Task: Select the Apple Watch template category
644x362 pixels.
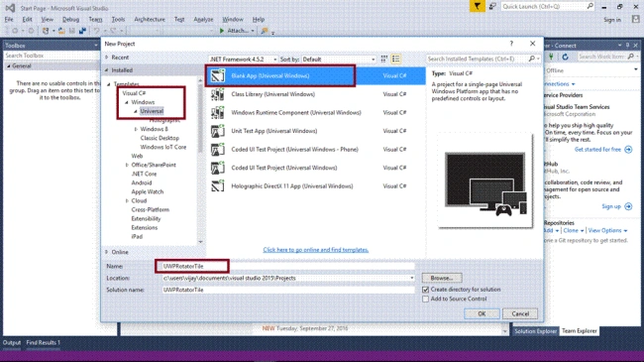Action: tap(147, 192)
